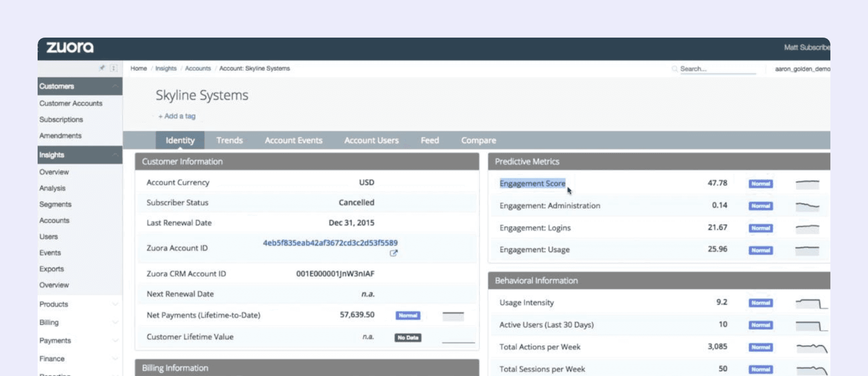Image resolution: width=868 pixels, height=376 pixels.
Task: Select the Cancelled subscriber status value
Action: [x=356, y=202]
